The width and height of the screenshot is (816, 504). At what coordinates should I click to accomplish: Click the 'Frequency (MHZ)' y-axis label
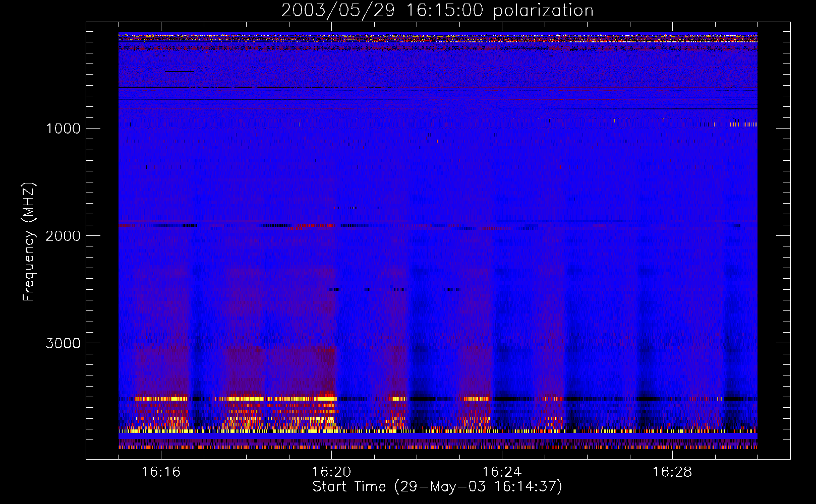[x=29, y=242]
